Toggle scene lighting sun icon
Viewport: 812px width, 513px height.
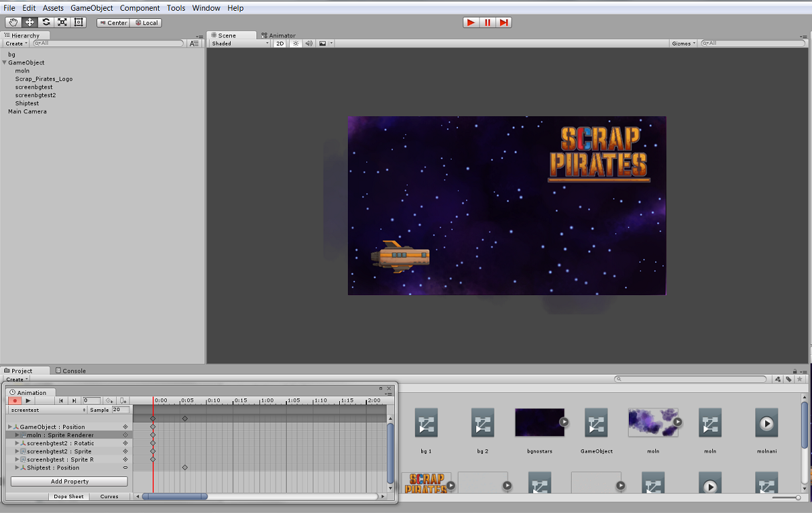[295, 43]
